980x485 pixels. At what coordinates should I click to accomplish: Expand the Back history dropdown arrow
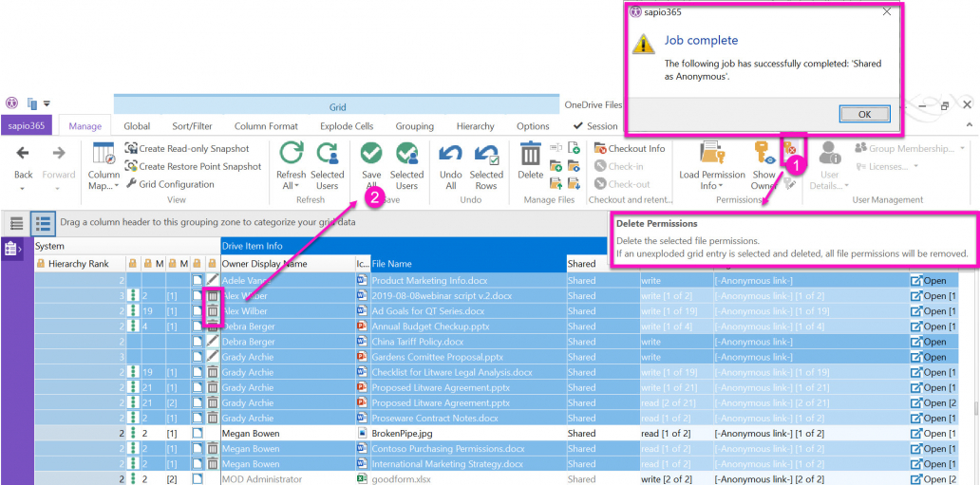coord(23,188)
